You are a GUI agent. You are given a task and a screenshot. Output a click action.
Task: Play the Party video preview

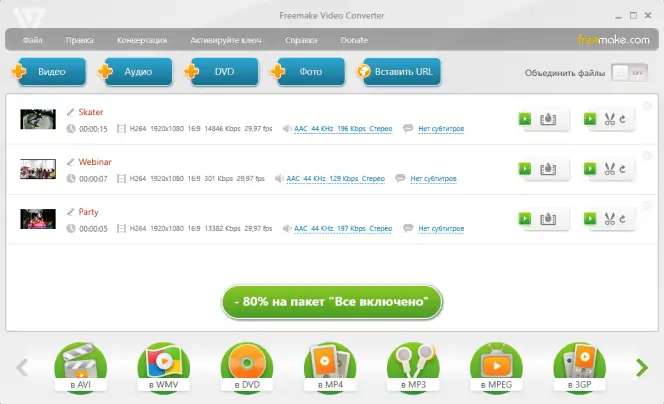point(525,219)
